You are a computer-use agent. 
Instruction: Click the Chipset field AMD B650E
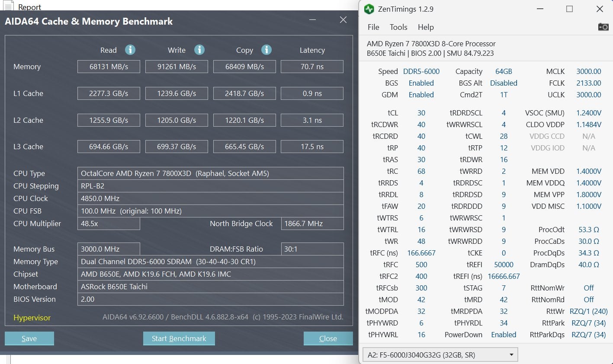[x=211, y=274]
